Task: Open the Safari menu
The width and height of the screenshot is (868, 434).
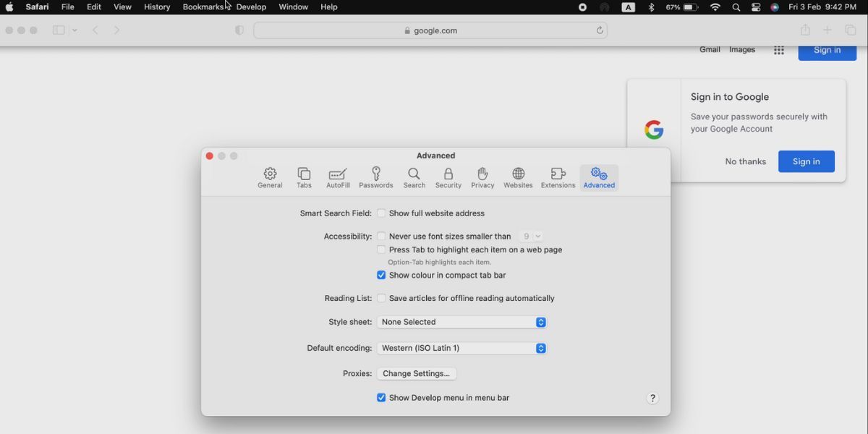Action: 37,7
